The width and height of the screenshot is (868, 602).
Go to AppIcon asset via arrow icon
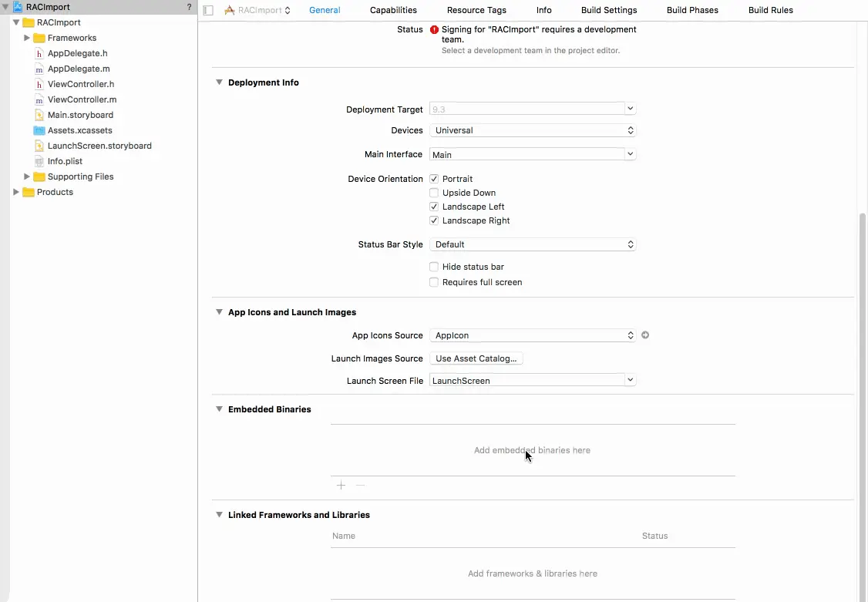pyautogui.click(x=645, y=335)
